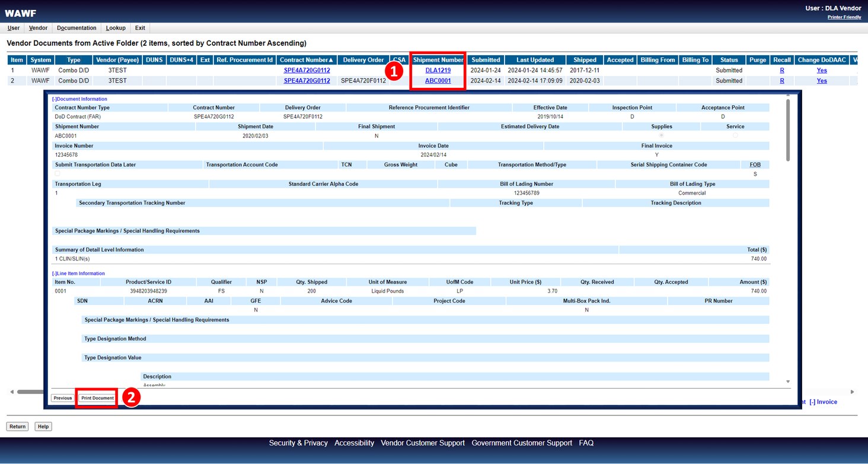Screen dimensions: 868x464
Task: Click the unit price 3.70 value
Action: pyautogui.click(x=552, y=291)
